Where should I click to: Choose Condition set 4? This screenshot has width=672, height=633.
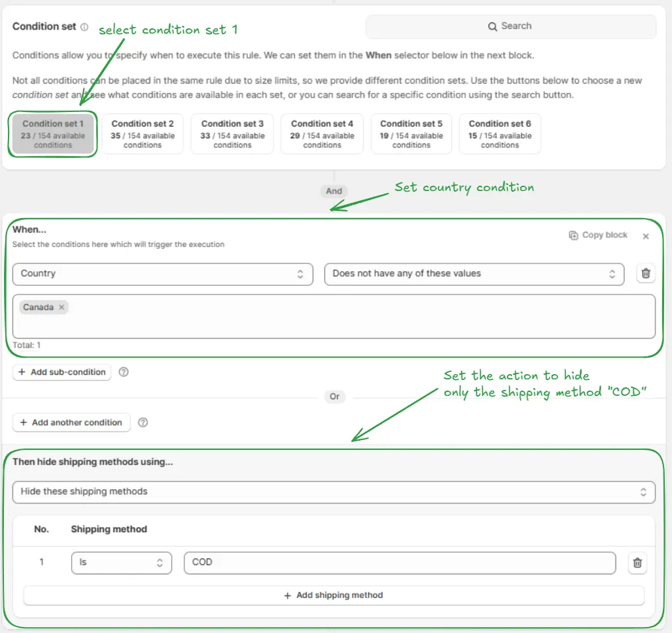tap(322, 134)
